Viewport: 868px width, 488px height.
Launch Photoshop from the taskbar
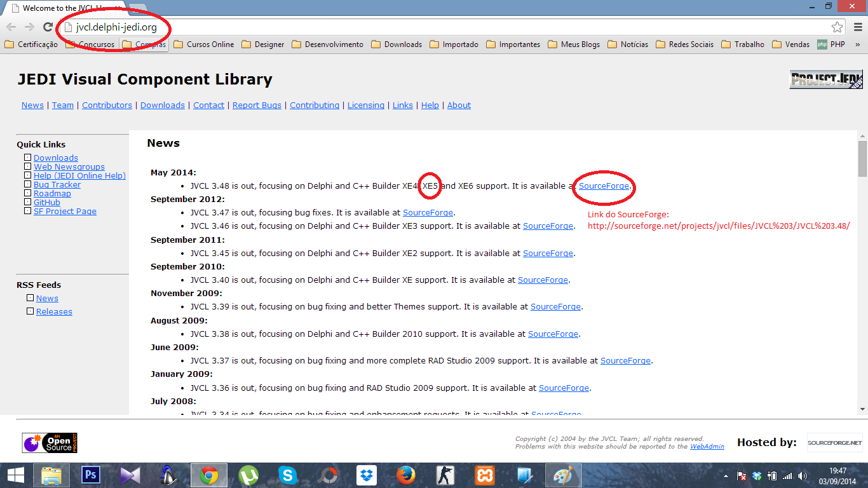(91, 475)
